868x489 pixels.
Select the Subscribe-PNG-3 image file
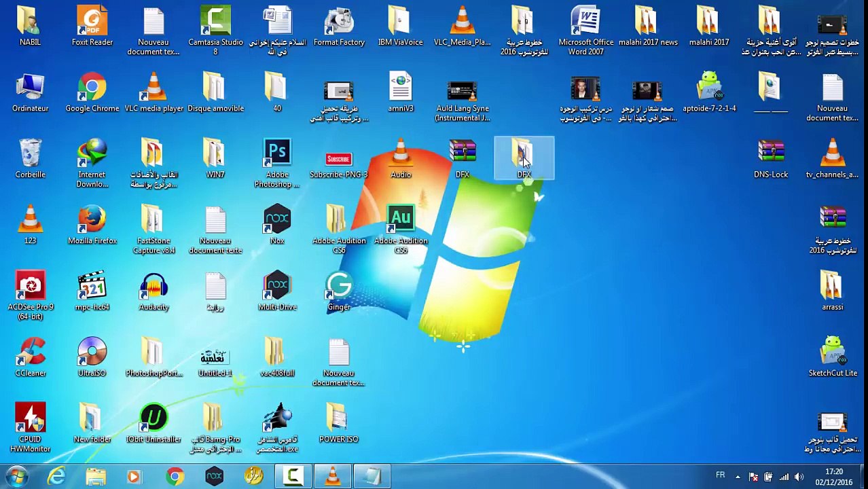point(339,163)
